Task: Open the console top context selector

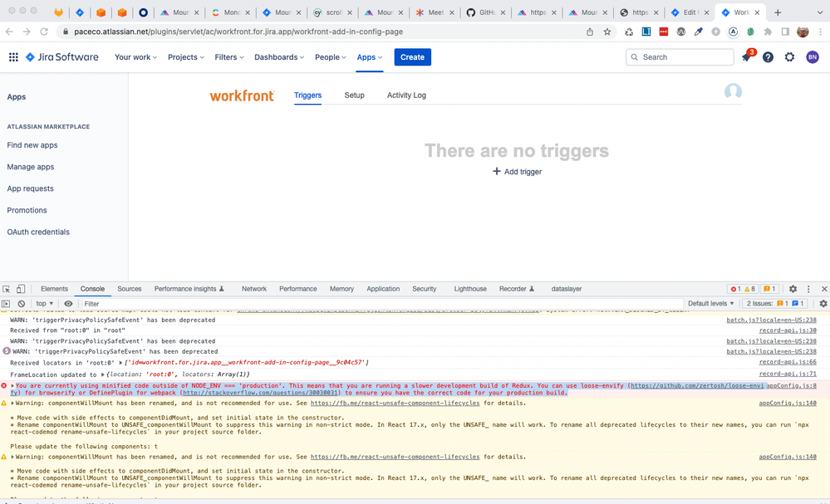Action: (45, 304)
